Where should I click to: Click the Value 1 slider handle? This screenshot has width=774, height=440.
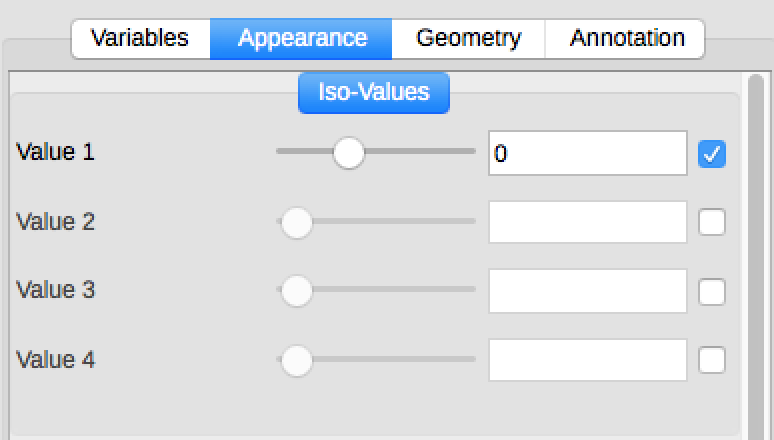348,153
